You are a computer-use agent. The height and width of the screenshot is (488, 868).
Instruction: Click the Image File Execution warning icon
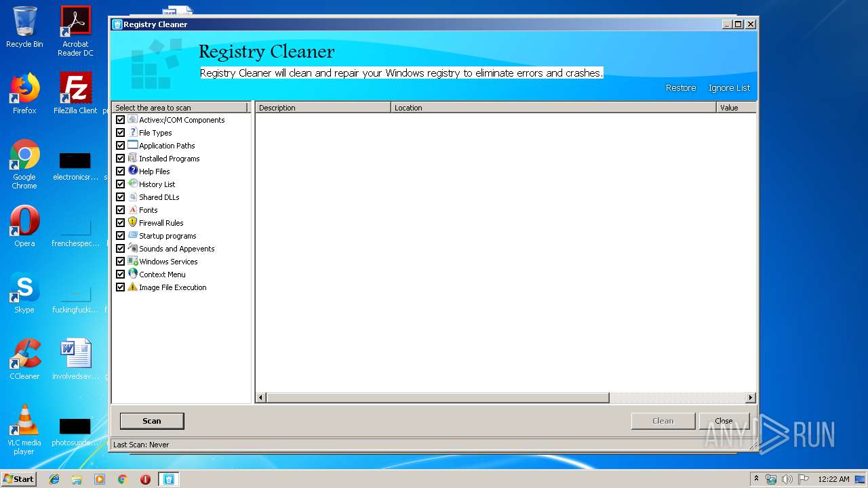pyautogui.click(x=132, y=287)
